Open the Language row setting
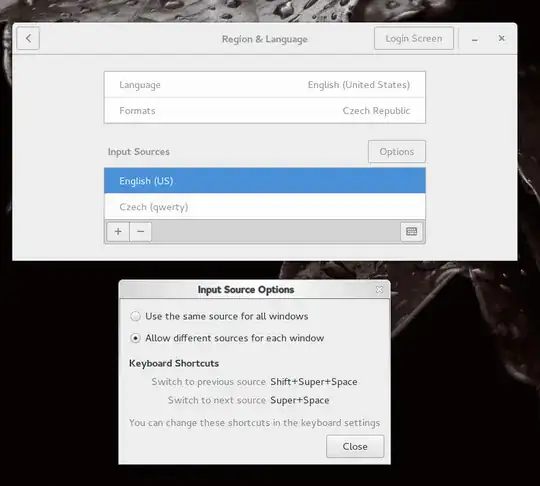This screenshot has height=486, width=540. pyautogui.click(x=265, y=85)
